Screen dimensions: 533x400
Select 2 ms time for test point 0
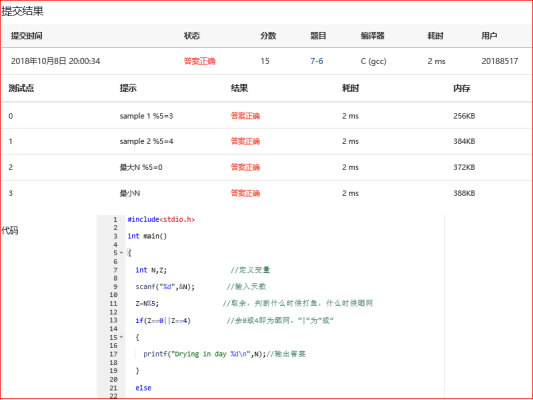click(350, 116)
